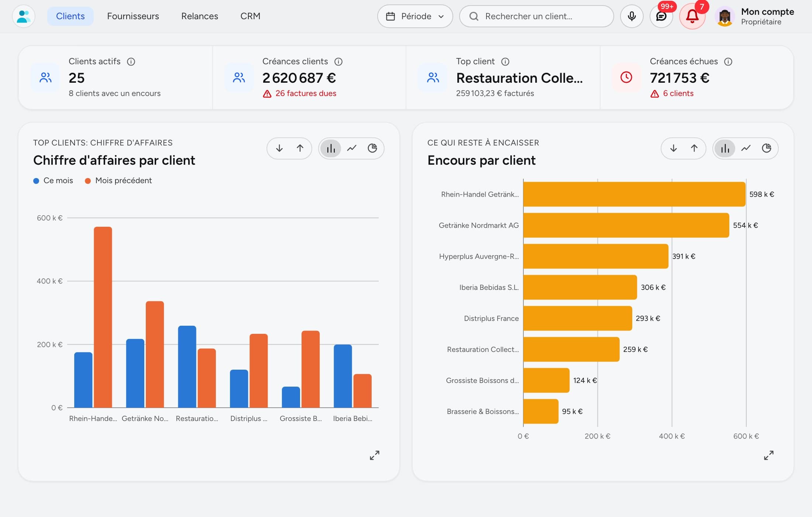Open the Relances tab

point(200,16)
